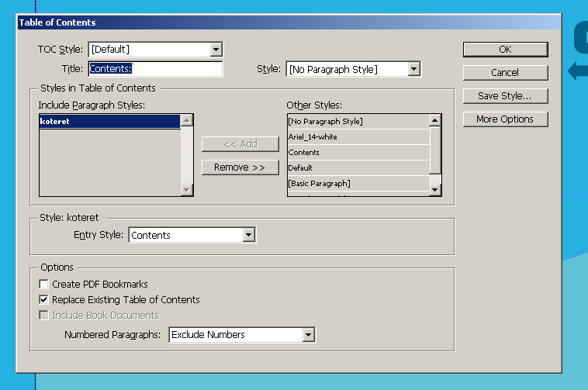Open the Entry Style dropdown
588x390 pixels.
point(192,235)
